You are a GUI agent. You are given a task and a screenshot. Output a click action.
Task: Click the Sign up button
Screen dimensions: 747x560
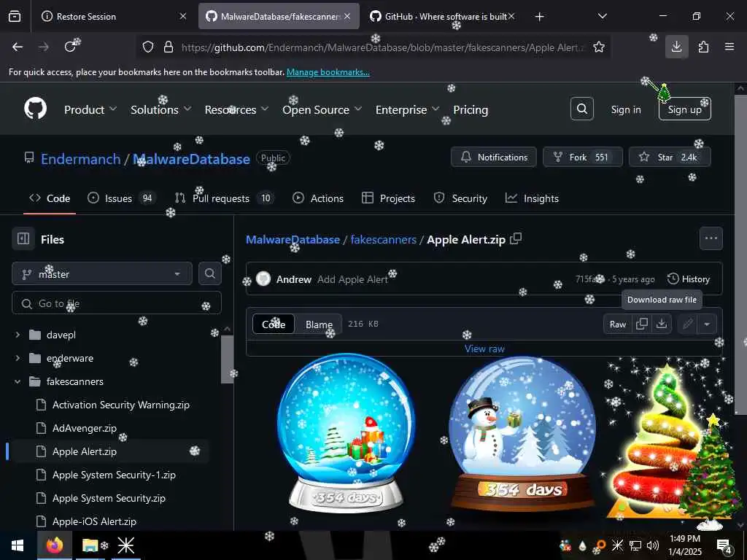tap(684, 109)
